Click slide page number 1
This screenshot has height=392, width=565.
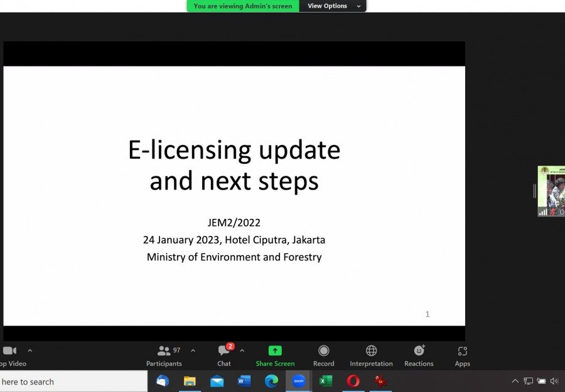[428, 314]
